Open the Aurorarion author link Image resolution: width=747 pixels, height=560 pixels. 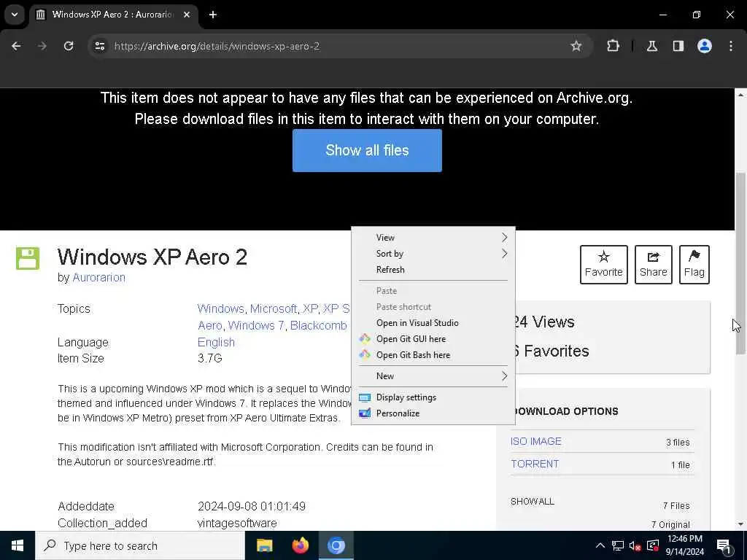coord(98,278)
